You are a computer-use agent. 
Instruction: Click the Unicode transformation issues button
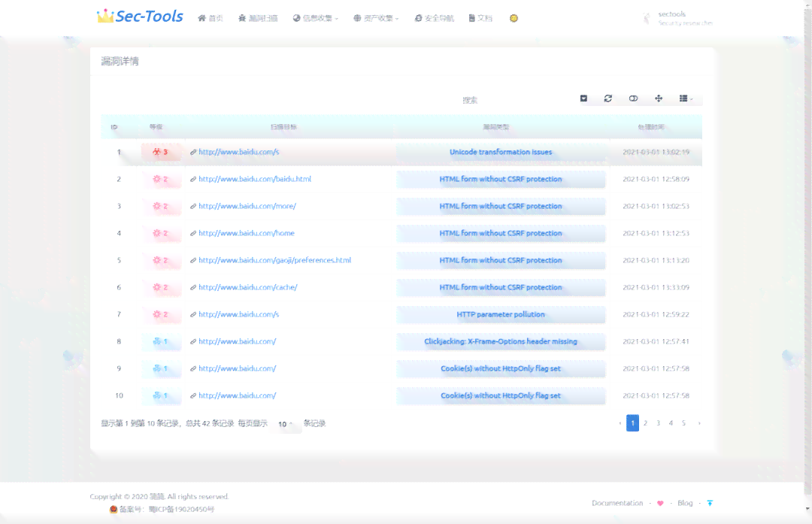(x=501, y=152)
